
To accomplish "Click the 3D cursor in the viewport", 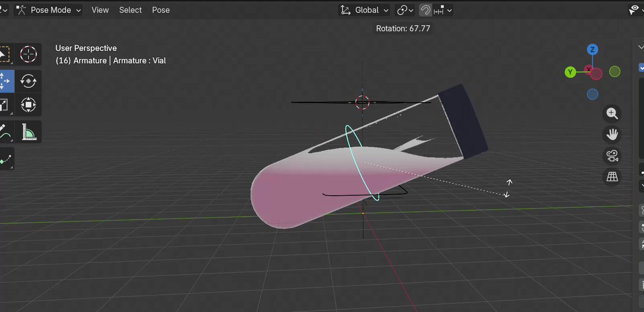I will click(x=362, y=102).
